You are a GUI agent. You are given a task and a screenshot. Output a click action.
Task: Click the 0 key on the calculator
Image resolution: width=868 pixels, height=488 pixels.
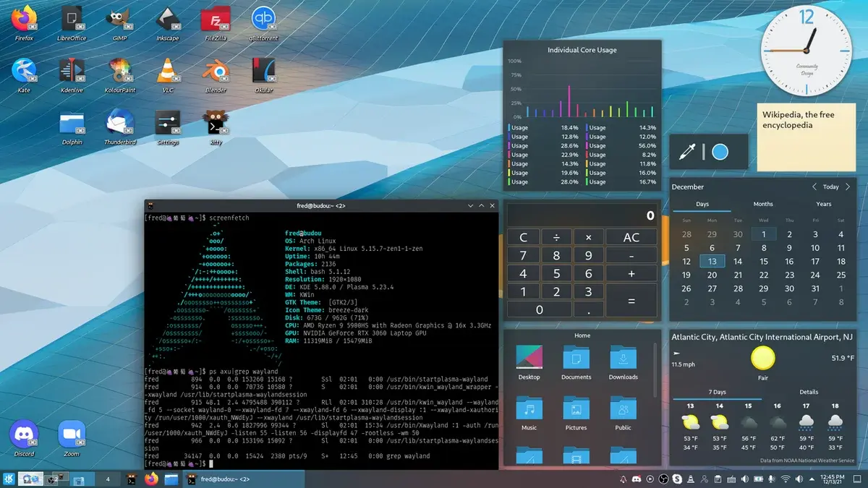click(x=540, y=310)
